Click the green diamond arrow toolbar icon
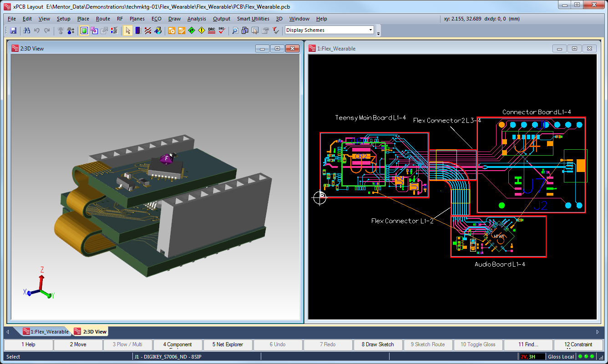 pyautogui.click(x=191, y=30)
